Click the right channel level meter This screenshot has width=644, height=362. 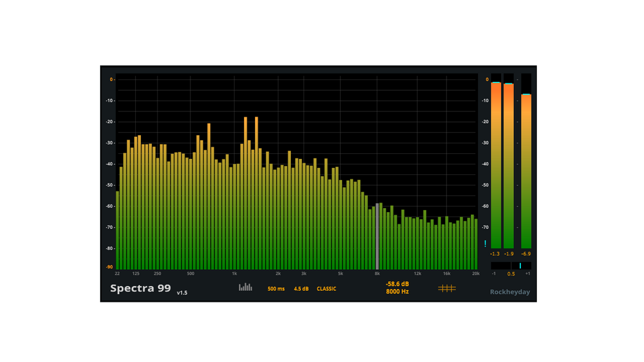[508, 161]
